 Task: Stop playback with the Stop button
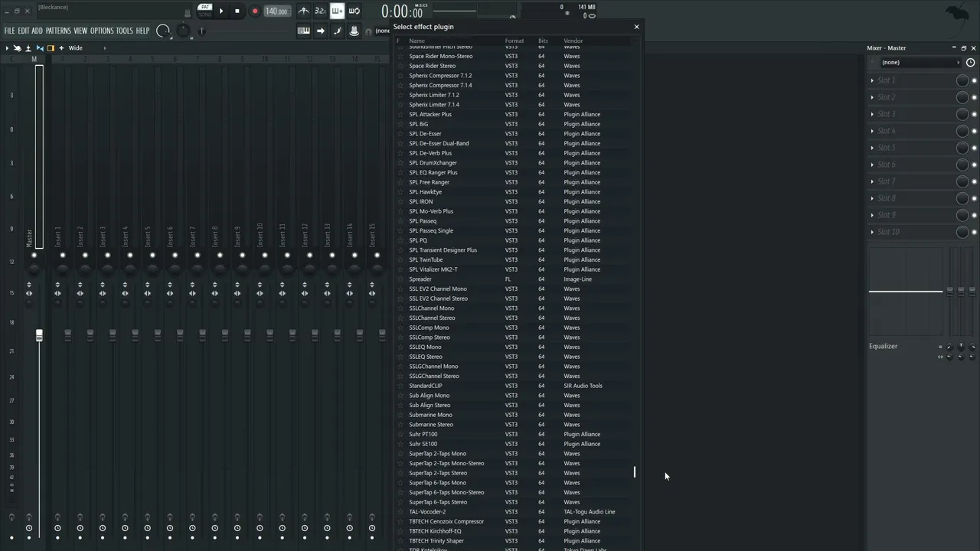tap(237, 11)
